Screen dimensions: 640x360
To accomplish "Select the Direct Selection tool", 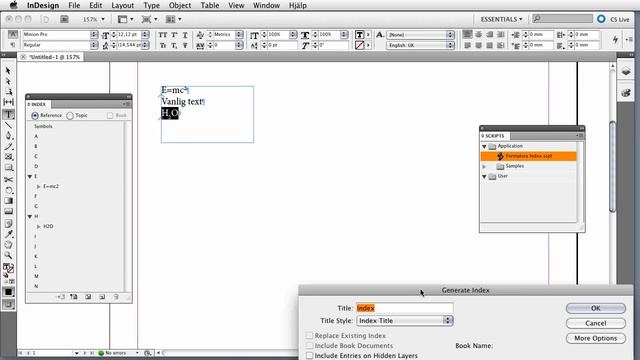I will (x=8, y=81).
